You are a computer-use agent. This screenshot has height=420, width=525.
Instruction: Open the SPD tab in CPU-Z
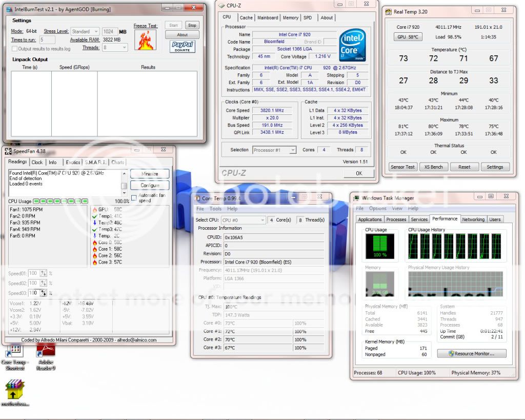tap(308, 18)
